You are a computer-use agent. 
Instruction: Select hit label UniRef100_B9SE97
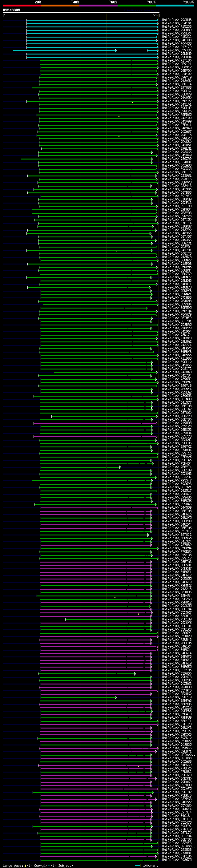[176, 826]
